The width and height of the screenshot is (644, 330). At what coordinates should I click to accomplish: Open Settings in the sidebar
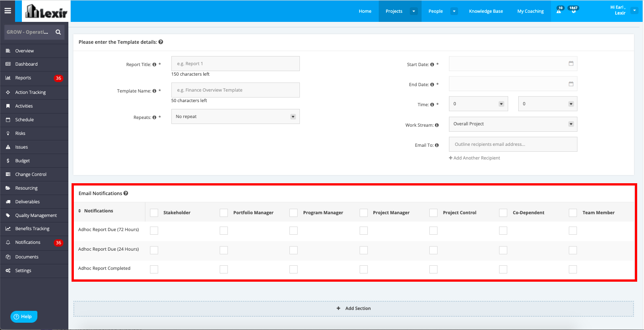click(x=34, y=271)
